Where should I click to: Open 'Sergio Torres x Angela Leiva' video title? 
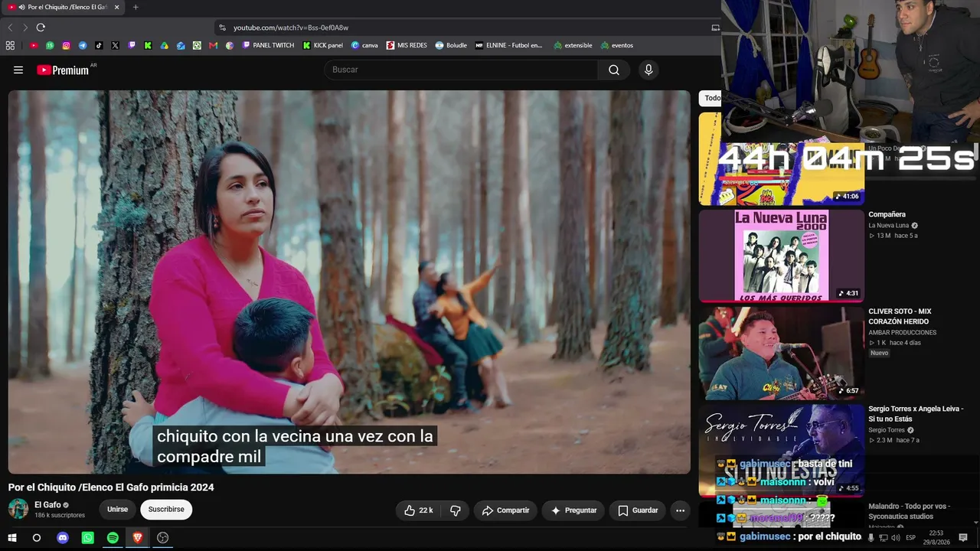coord(916,414)
